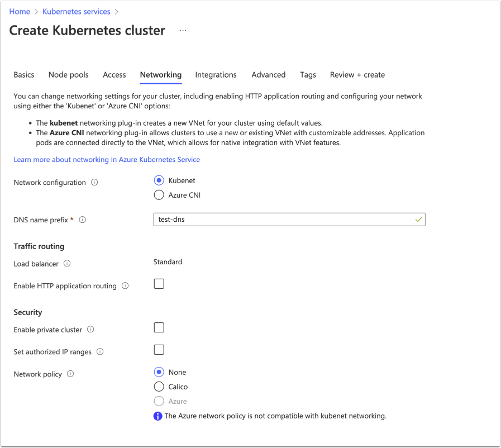Click info icon beside Network configuration
Screen dimensions: 501x448
[94, 183]
